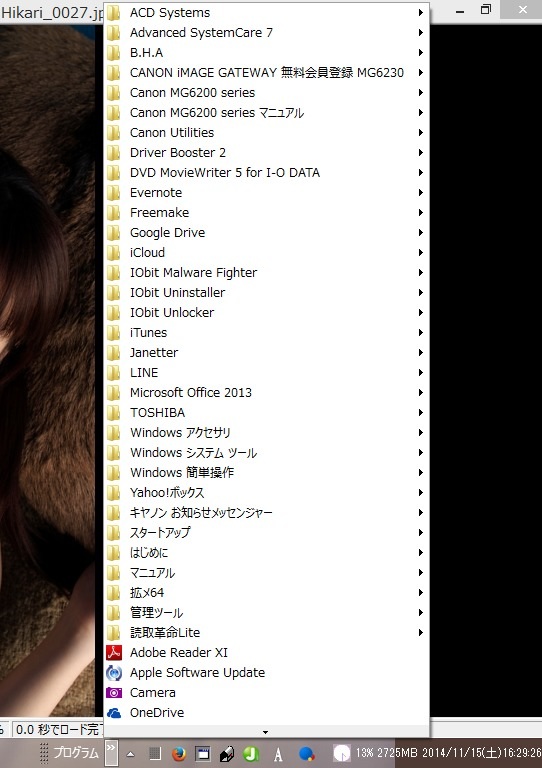
Task: Minimize the image viewer window
Action: [x=460, y=11]
